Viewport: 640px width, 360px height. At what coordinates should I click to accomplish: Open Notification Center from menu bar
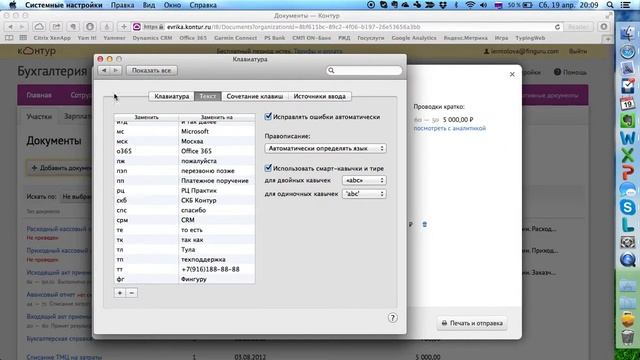pos(625,5)
